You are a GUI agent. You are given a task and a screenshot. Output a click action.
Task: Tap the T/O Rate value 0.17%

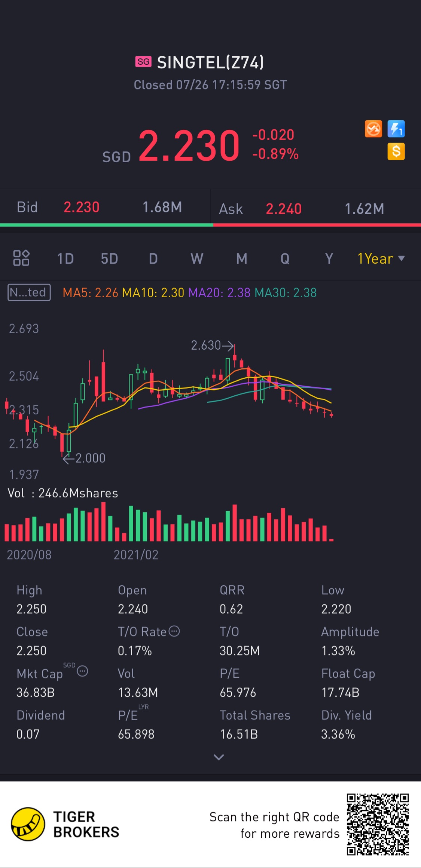135,651
